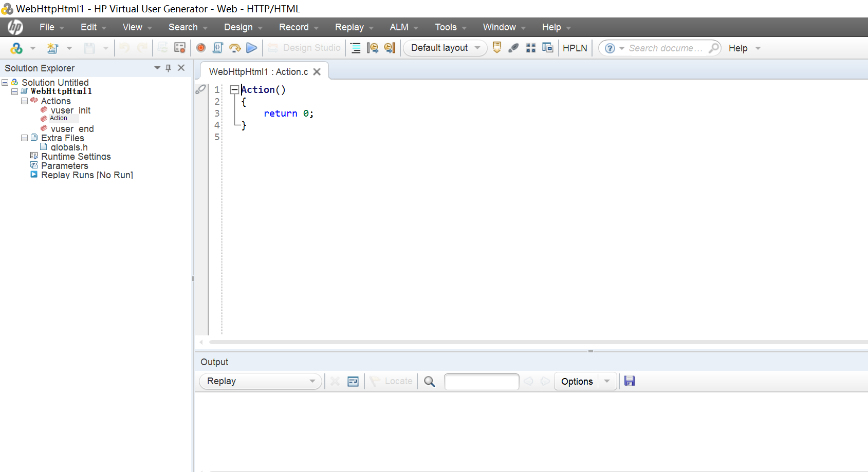The height and width of the screenshot is (472, 868).
Task: Click the Output panel filter view icon
Action: pos(353,381)
